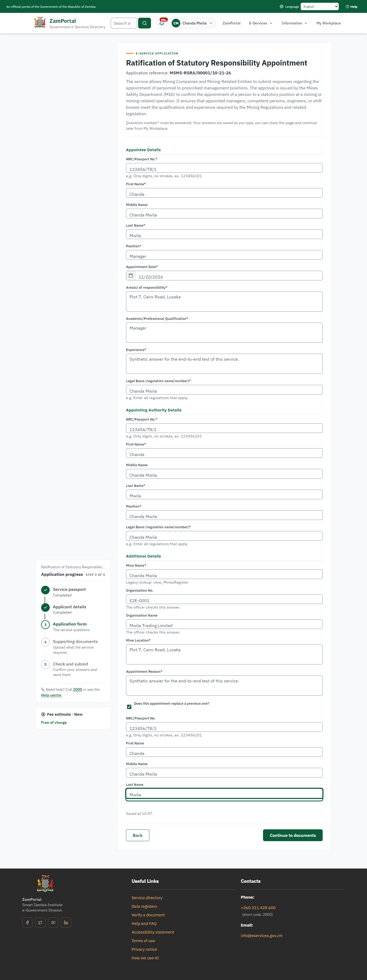Click the +260 211 428 600 phone link
367x980 pixels.
point(258,907)
